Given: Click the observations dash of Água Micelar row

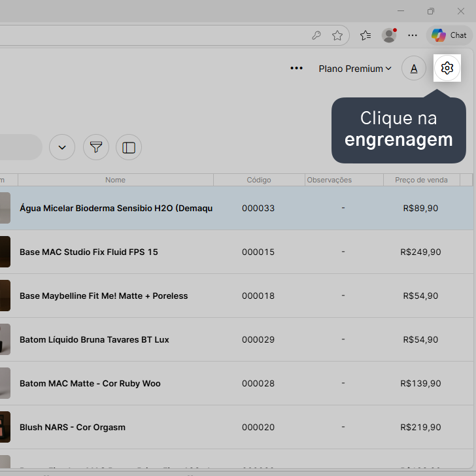Looking at the screenshot, I should click(343, 208).
